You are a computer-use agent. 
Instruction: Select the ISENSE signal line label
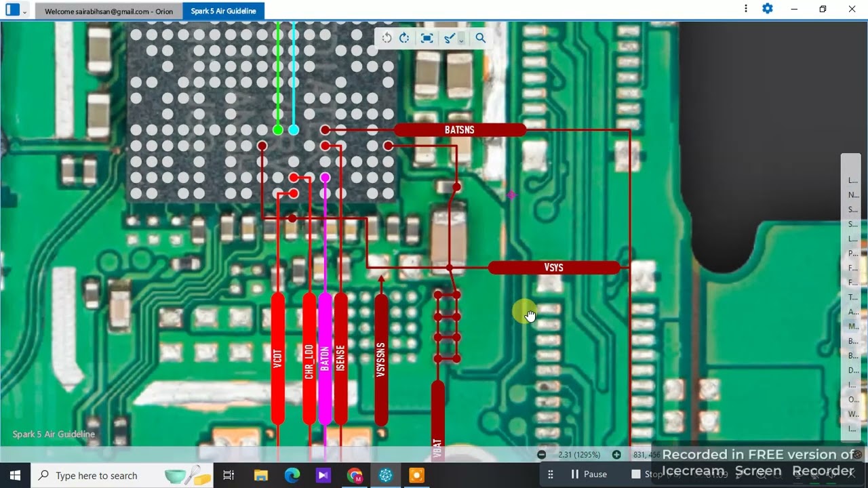click(340, 359)
